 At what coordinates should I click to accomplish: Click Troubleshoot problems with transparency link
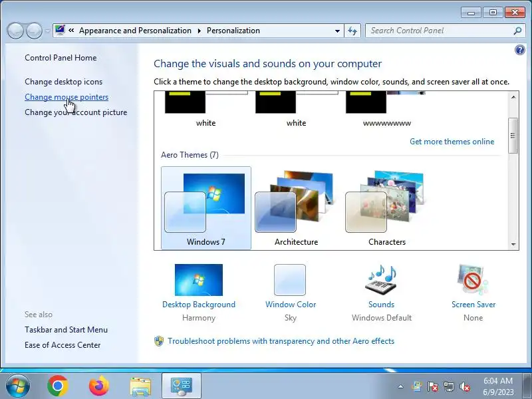tap(281, 341)
